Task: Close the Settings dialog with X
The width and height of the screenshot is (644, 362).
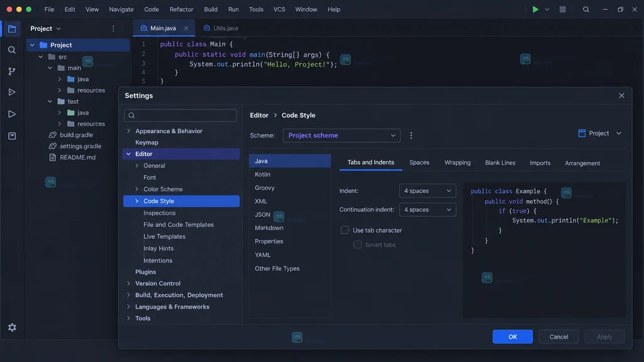Action: 621,96
